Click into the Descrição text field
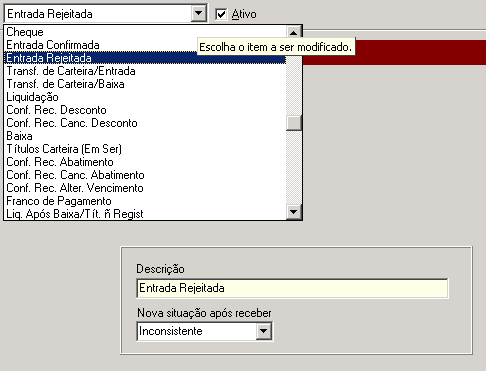Viewport: 486px width, 371px height. (x=292, y=288)
